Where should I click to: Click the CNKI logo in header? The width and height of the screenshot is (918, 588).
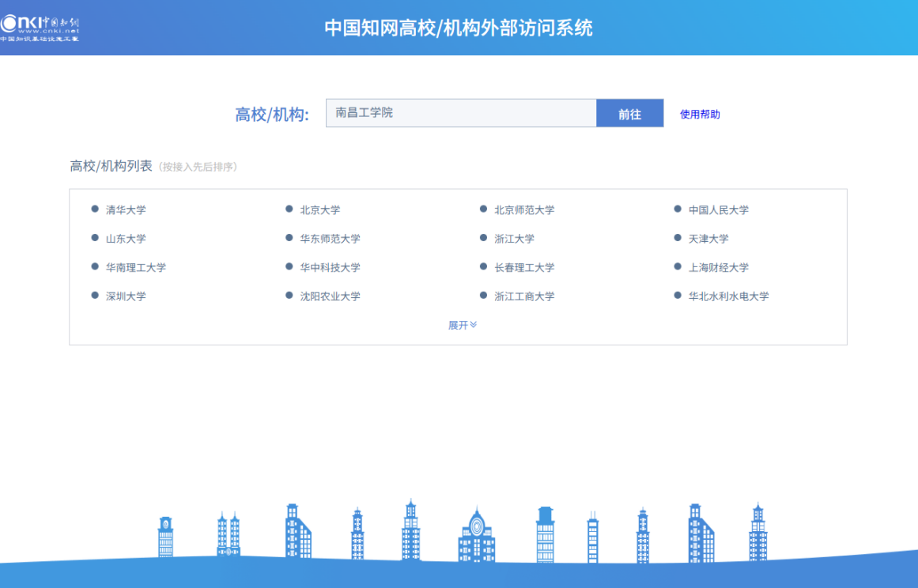click(40, 27)
